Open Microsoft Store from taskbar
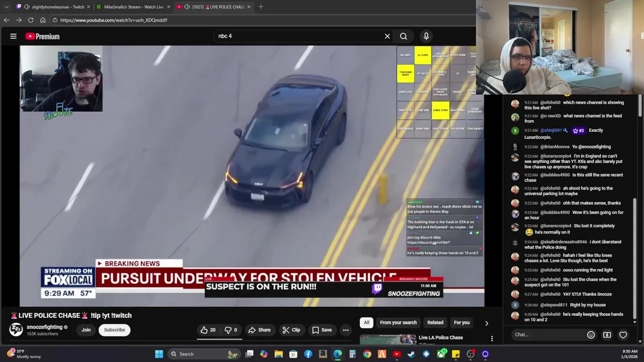Screen dimensions: 644x362 (x=293, y=354)
